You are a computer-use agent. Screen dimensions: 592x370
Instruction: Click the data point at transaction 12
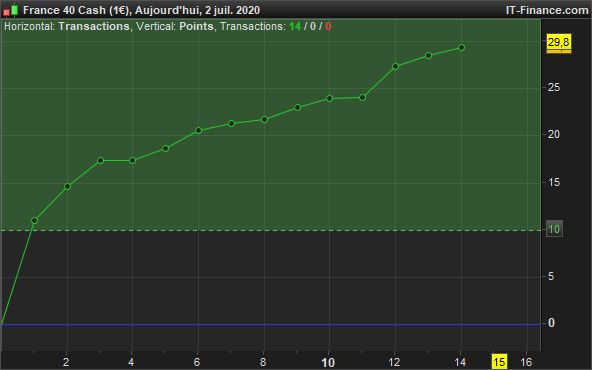(395, 66)
